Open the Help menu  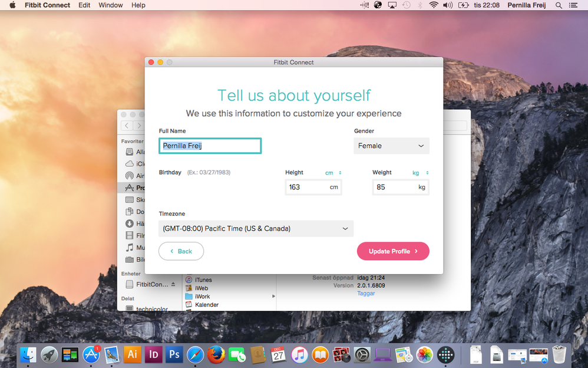[x=138, y=5]
